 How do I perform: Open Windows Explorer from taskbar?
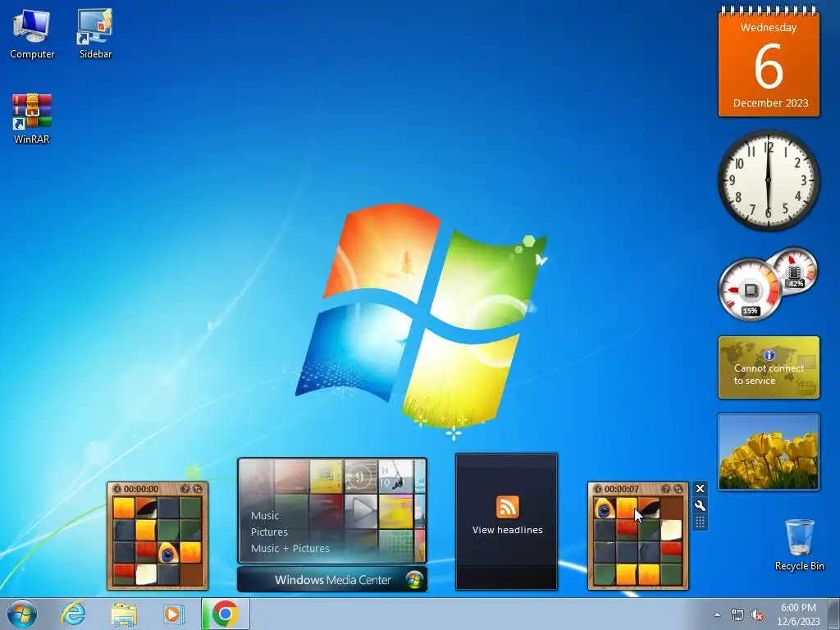tap(124, 614)
